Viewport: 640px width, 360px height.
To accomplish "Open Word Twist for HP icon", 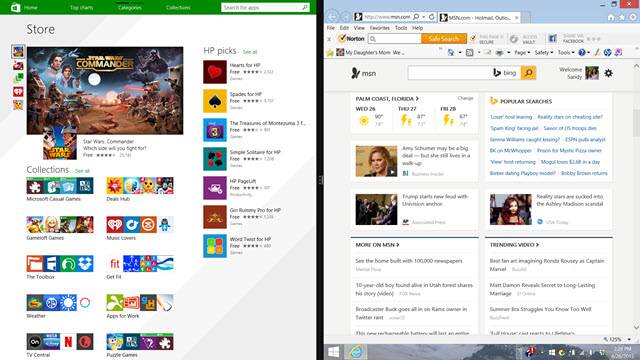I will coord(215,246).
